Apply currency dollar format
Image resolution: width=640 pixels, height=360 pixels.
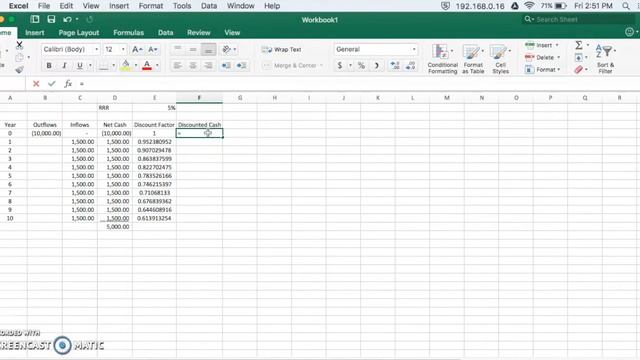tap(340, 65)
